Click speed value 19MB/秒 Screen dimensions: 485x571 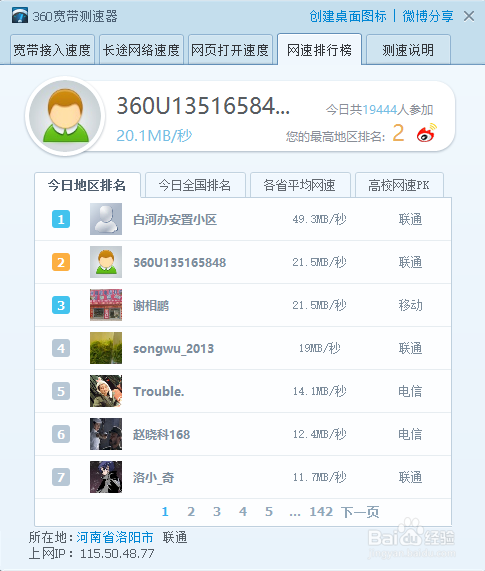tap(319, 348)
